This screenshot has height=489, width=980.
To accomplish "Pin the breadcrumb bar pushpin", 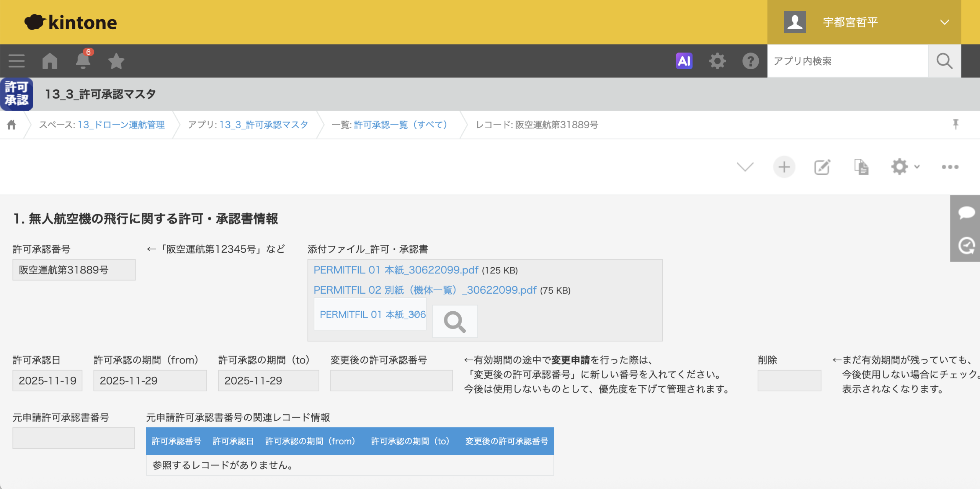I will pos(955,124).
